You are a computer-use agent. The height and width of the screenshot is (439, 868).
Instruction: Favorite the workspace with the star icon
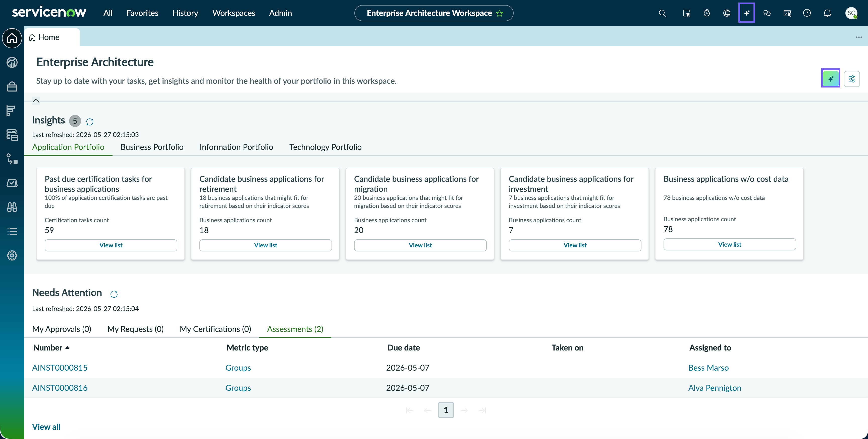(499, 13)
